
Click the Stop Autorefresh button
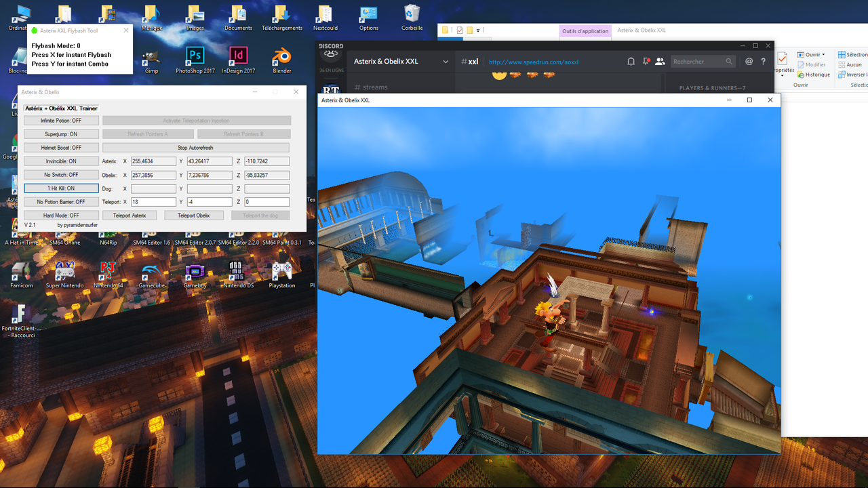tap(195, 148)
